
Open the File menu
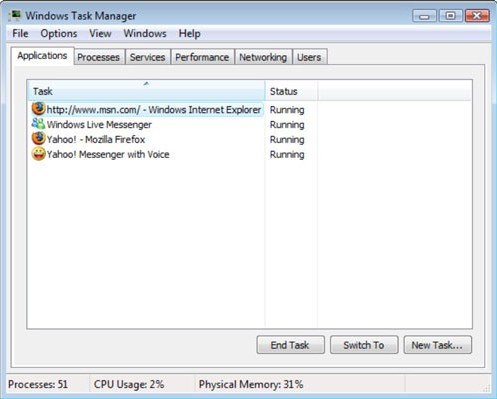[20, 34]
